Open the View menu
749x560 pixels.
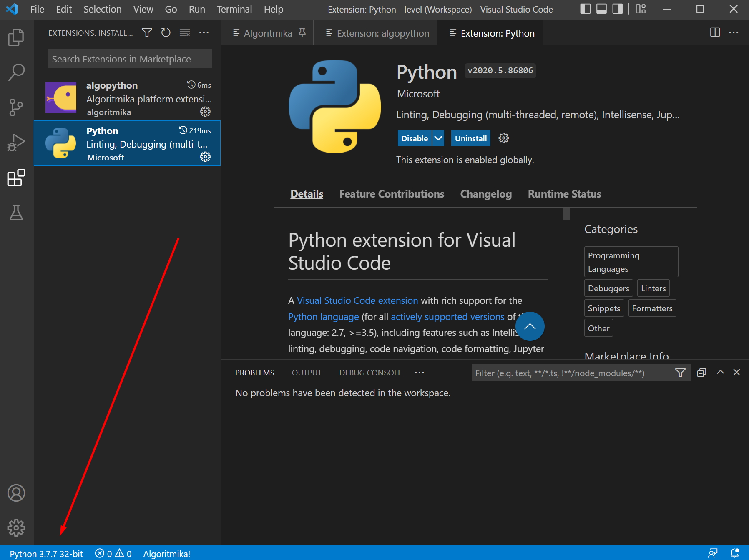143,9
